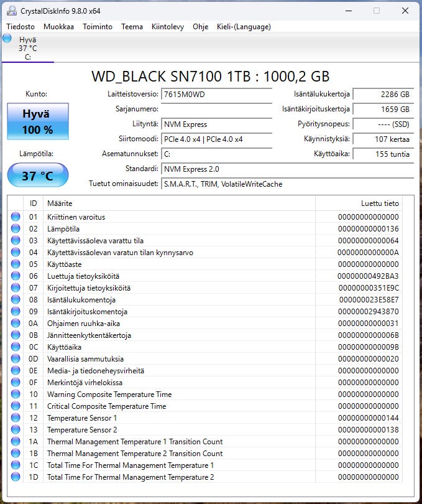Select the Käyttöaika raw value 0000000000009B
The height and width of the screenshot is (504, 422).
coord(369,347)
